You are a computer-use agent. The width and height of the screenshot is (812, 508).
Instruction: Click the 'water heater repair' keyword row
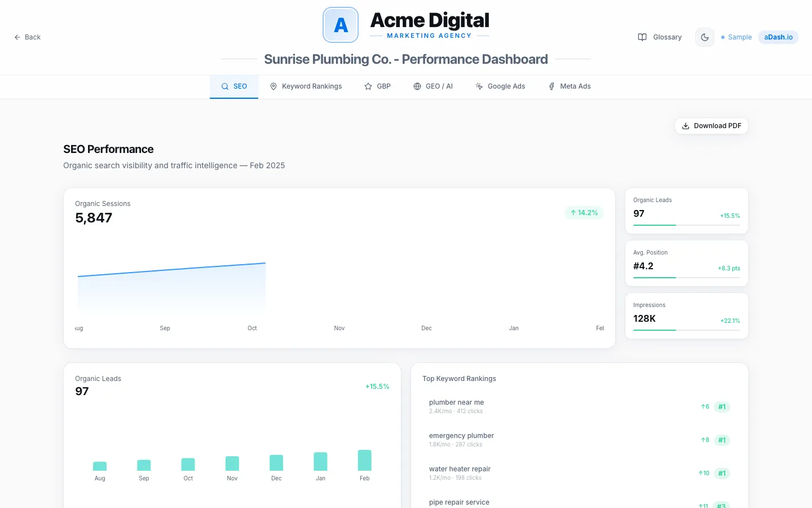580,473
